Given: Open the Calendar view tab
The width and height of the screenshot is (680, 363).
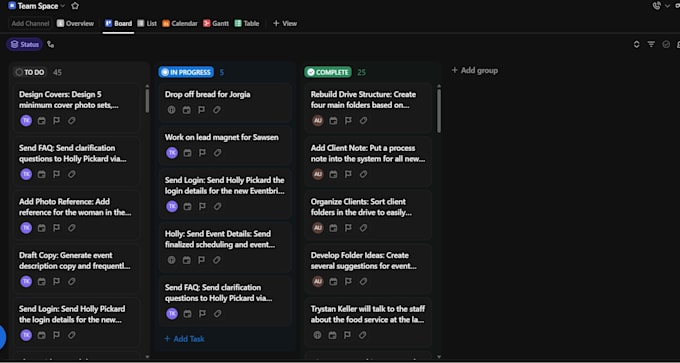Looking at the screenshot, I should [x=180, y=23].
